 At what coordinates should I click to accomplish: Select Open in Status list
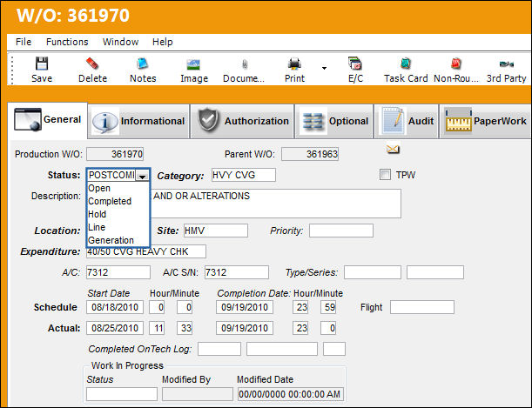(118, 188)
